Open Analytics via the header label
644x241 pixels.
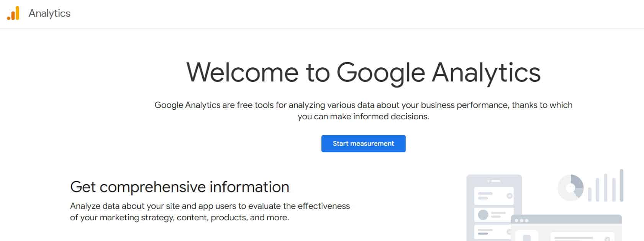[x=49, y=13]
